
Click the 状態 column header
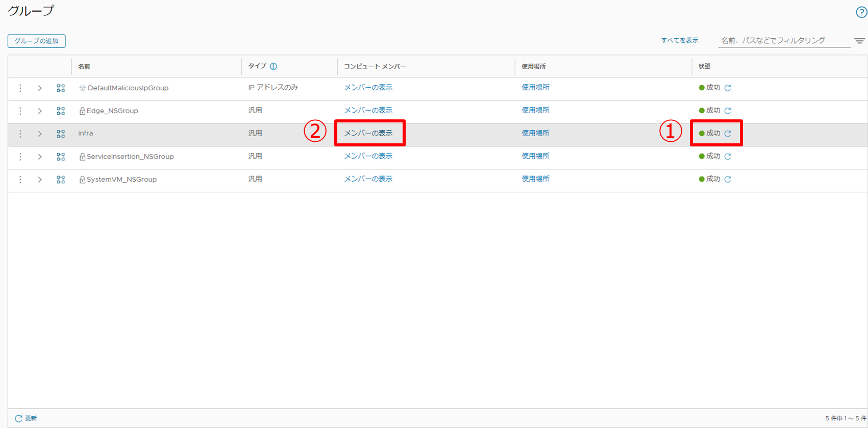tap(704, 66)
